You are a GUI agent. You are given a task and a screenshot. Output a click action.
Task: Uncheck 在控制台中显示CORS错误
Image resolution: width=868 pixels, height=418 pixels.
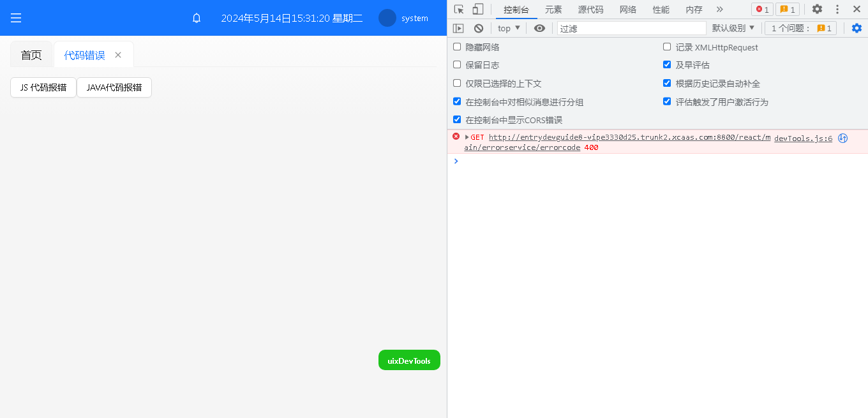pyautogui.click(x=457, y=120)
